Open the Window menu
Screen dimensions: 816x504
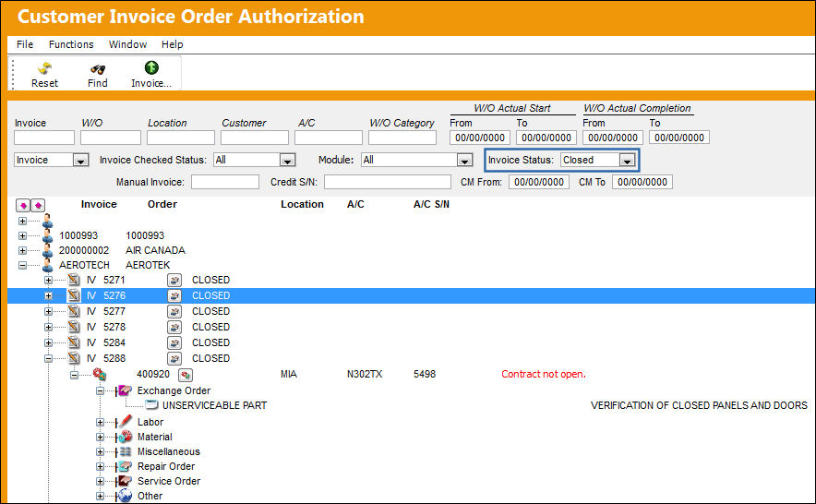point(127,44)
